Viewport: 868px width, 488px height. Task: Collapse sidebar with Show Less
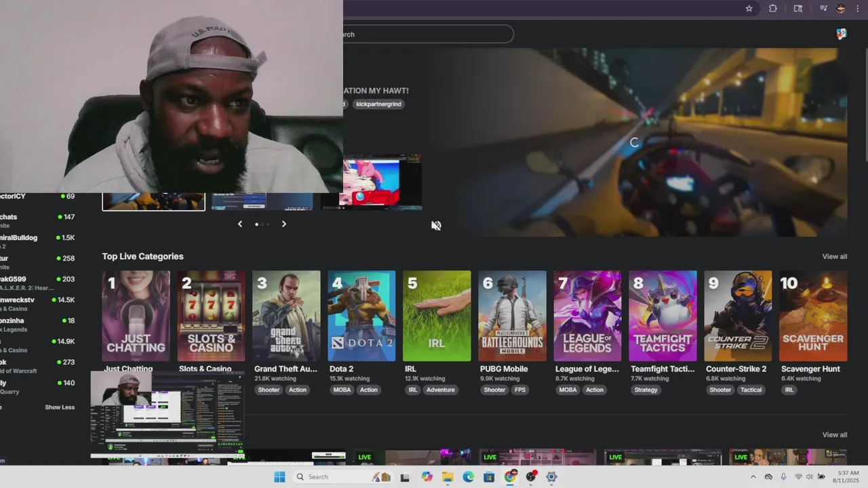click(60, 407)
